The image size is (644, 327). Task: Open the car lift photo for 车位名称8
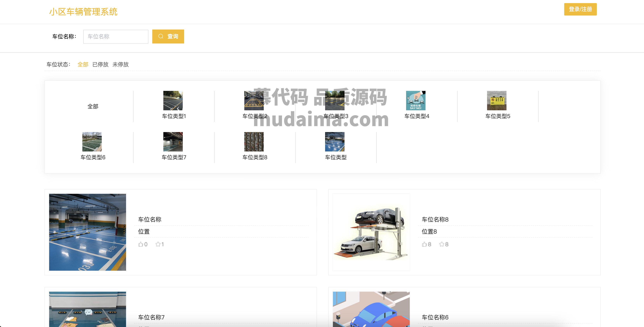(x=371, y=232)
